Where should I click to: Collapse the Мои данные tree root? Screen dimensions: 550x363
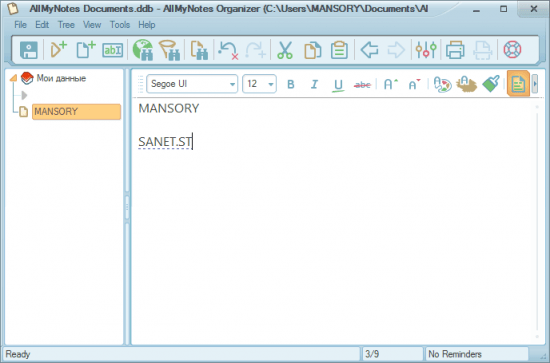point(13,78)
